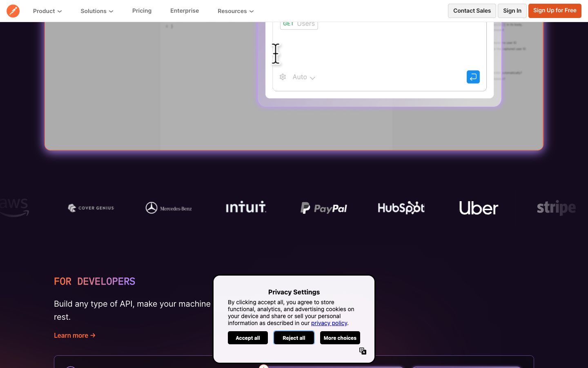
Task: Open the privacy policy link
Action: click(x=329, y=323)
